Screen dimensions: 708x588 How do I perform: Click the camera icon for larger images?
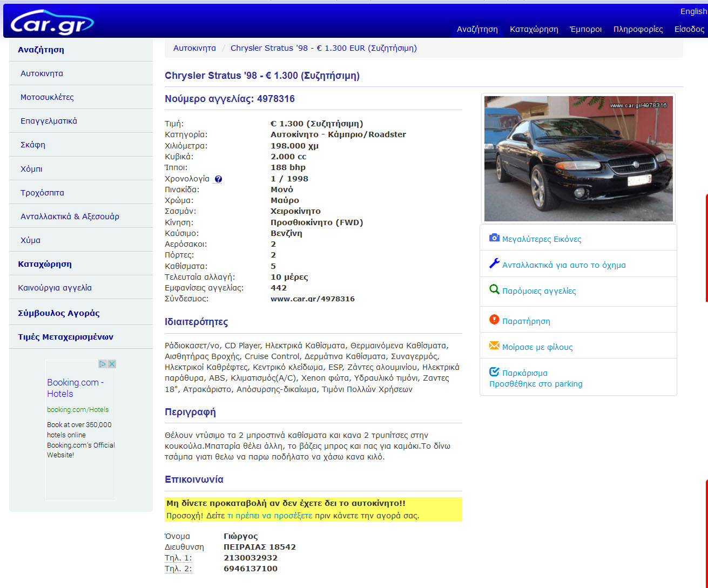click(494, 238)
